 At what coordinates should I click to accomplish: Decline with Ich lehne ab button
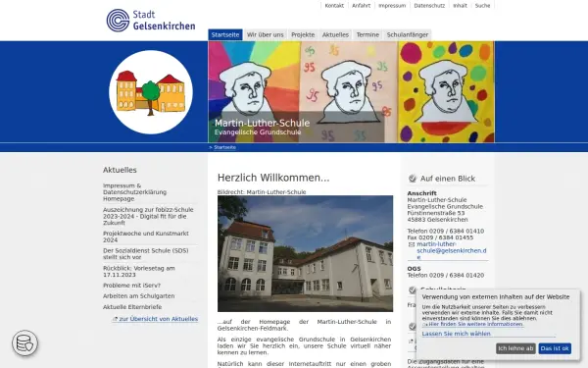click(x=515, y=348)
